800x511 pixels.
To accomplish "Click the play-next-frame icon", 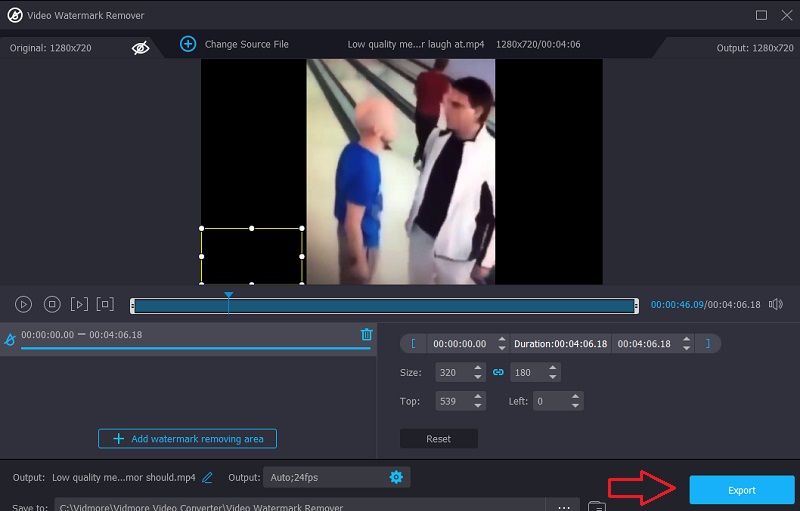I will pyautogui.click(x=79, y=304).
